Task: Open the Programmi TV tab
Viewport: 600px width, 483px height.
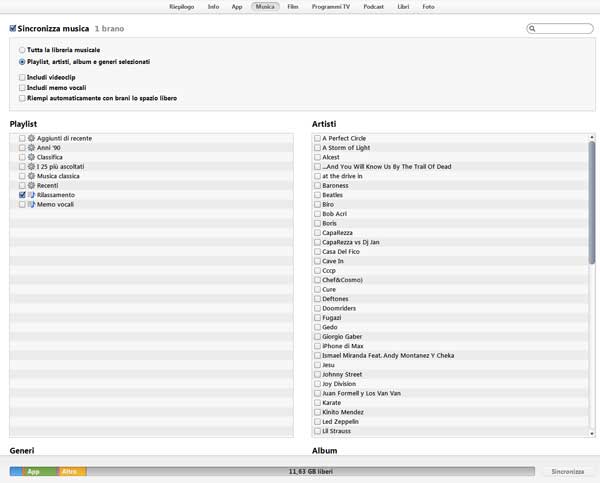Action: [331, 7]
